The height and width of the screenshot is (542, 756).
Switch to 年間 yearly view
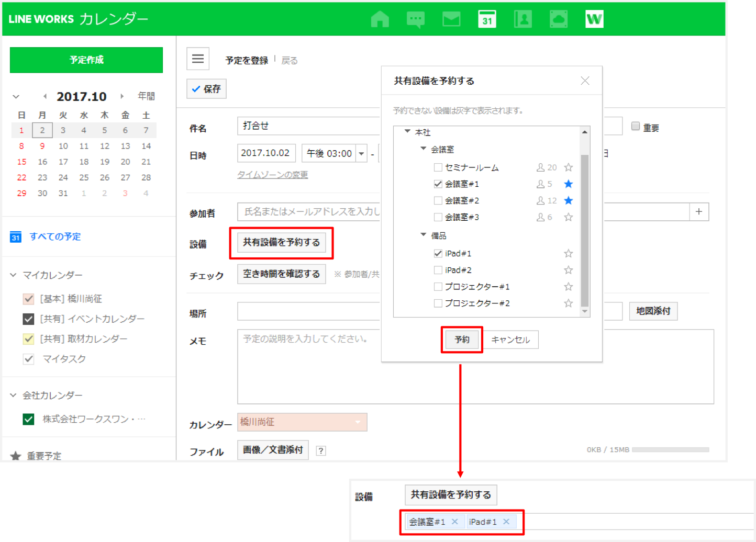(146, 96)
